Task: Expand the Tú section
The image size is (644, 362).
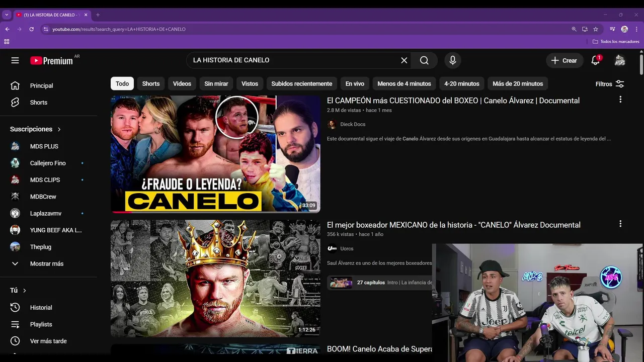Action: tap(18, 290)
